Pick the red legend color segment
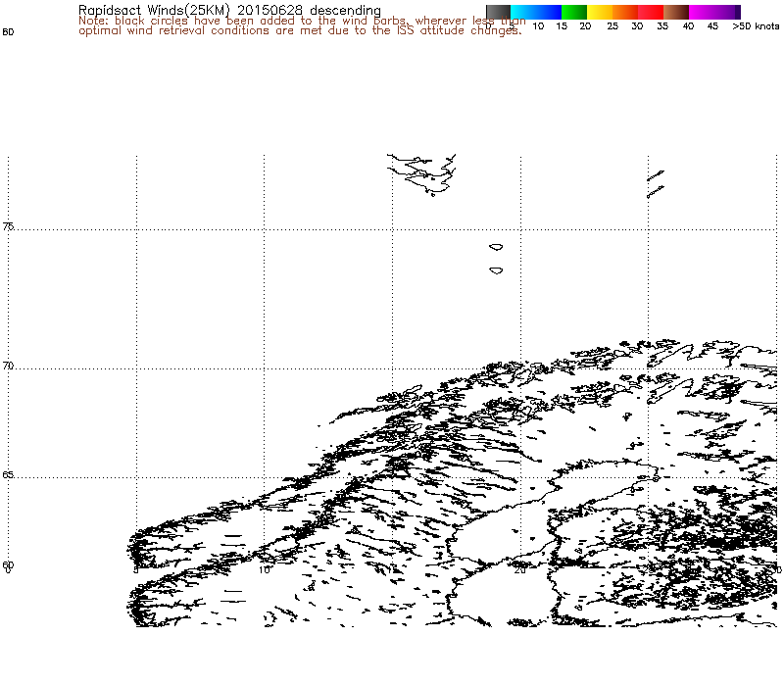This screenshot has height=686, width=784. (651, 12)
